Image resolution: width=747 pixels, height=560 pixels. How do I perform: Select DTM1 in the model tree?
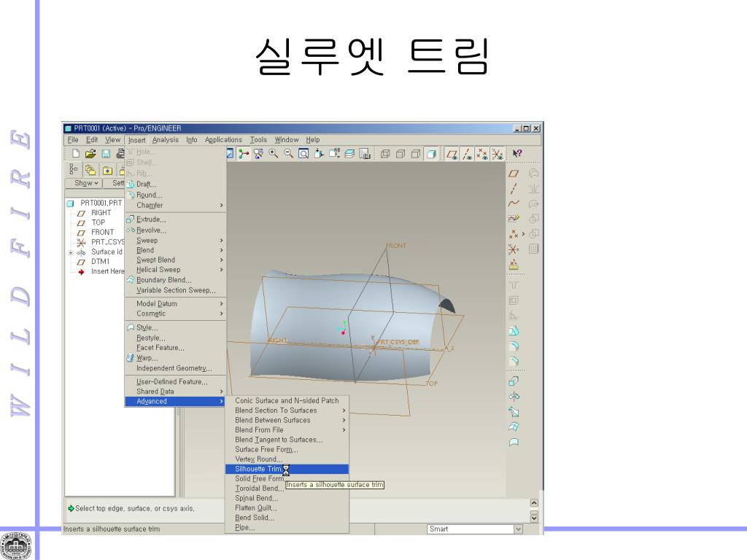101,262
